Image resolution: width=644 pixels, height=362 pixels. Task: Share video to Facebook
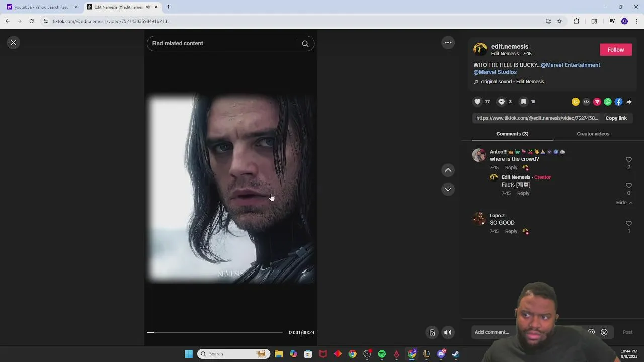(618, 102)
